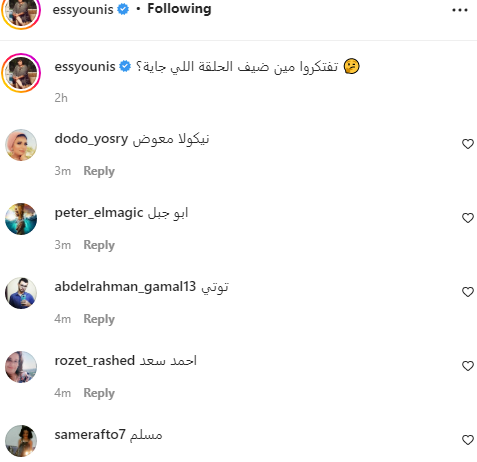Reply to abdelrahman_gamal13's comment
Viewport: 477px width, 462px height.
pyautogui.click(x=99, y=319)
